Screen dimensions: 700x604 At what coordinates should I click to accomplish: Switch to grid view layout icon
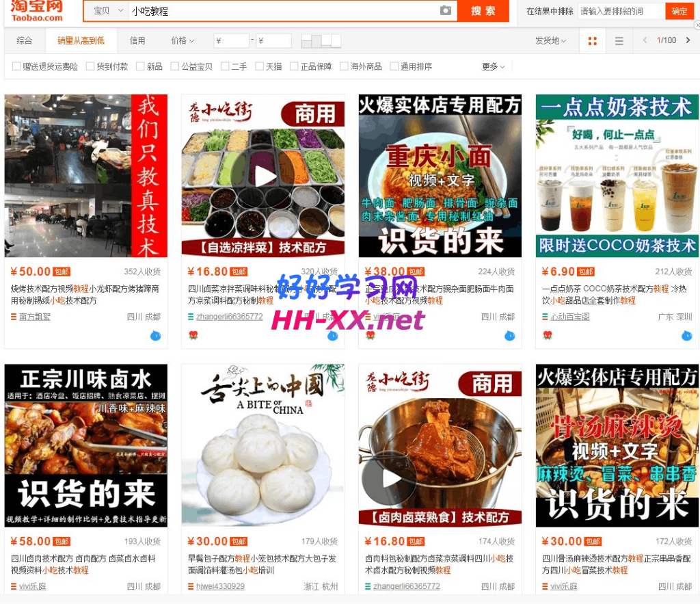(x=593, y=41)
